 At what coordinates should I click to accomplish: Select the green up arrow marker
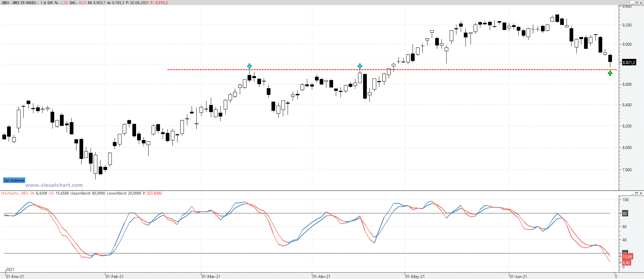(x=610, y=73)
